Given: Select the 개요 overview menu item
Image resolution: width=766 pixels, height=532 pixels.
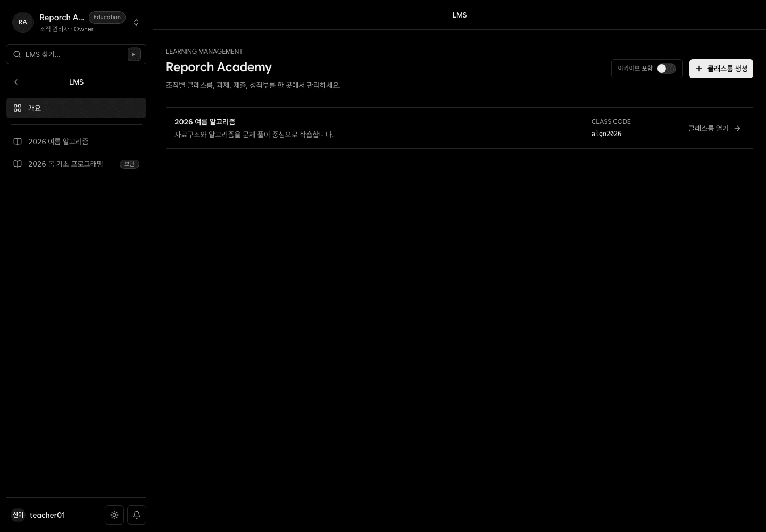Looking at the screenshot, I should pos(76,108).
